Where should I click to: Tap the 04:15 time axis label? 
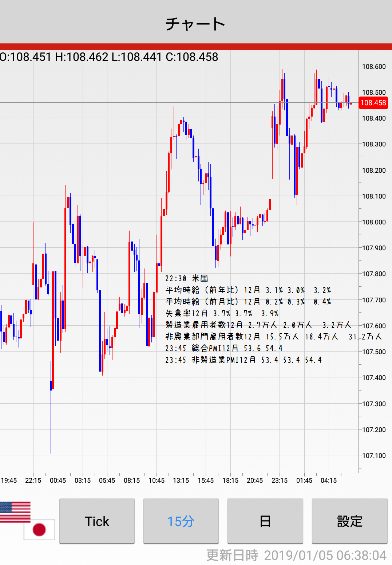coord(329,480)
